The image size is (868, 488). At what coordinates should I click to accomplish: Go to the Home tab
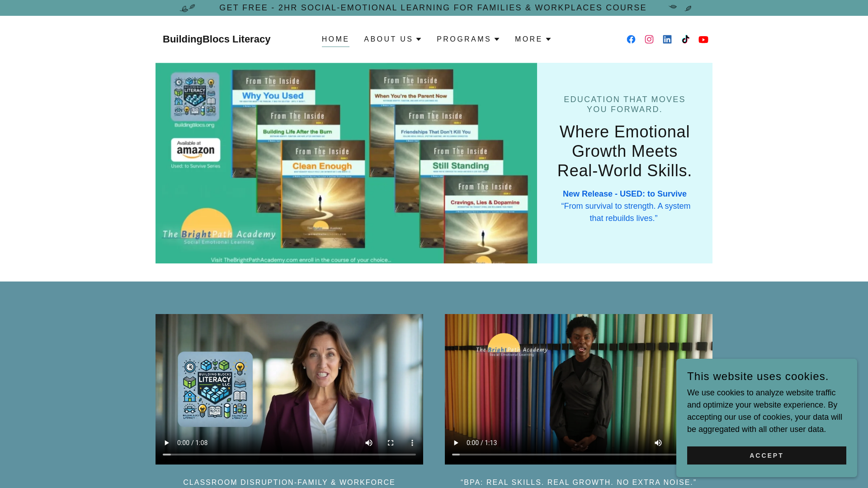335,39
